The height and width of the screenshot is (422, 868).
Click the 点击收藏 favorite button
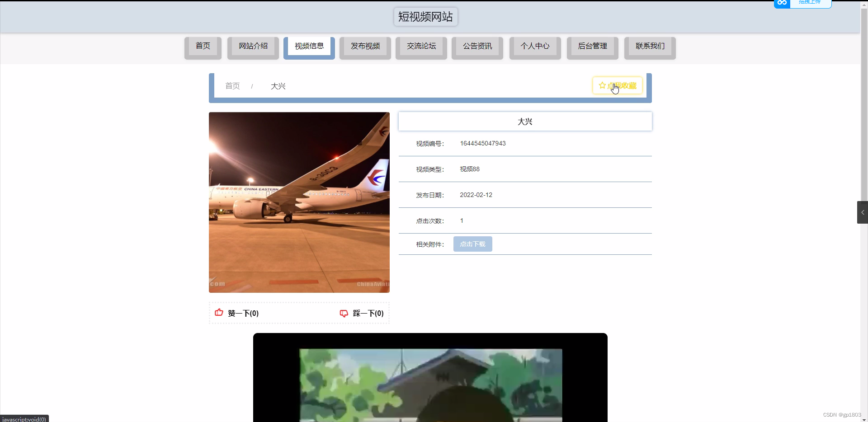[618, 85]
